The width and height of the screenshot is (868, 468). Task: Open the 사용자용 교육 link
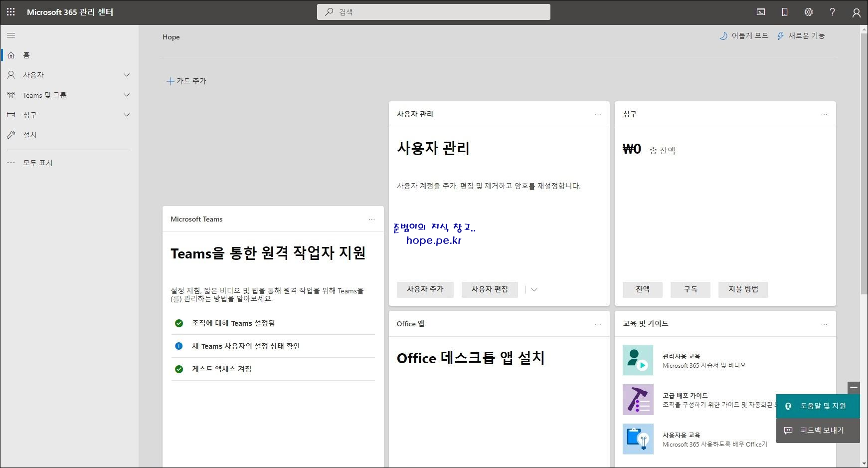tap(681, 435)
